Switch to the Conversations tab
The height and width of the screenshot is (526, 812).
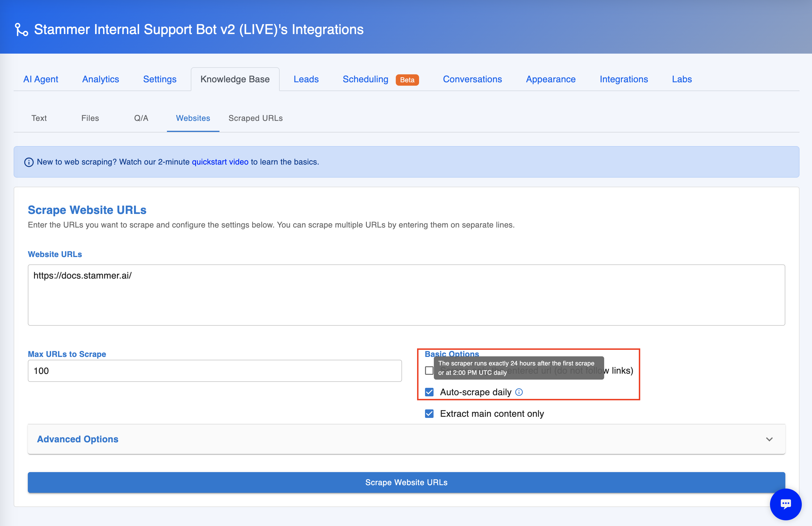[x=472, y=79]
